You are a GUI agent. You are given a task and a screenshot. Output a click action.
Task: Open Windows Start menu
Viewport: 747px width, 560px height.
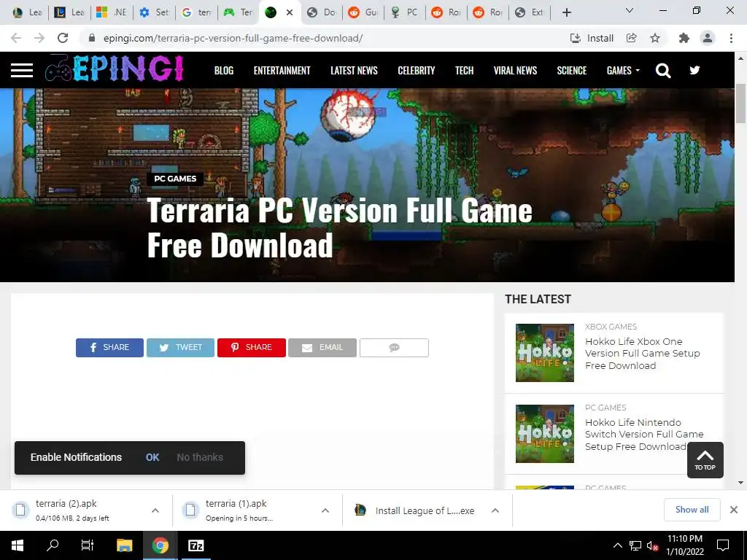coord(18,545)
